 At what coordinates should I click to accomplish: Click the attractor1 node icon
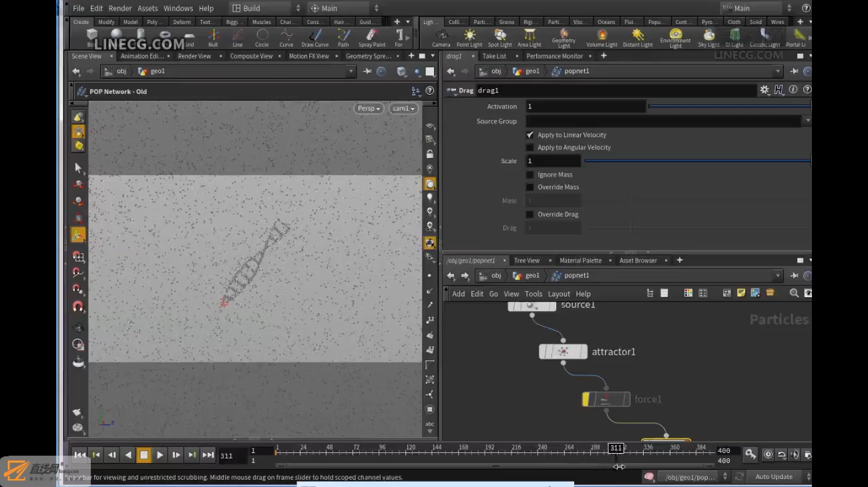click(563, 352)
